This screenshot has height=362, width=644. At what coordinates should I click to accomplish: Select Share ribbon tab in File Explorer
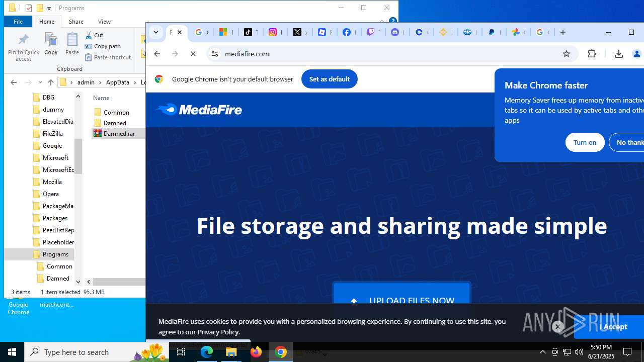pos(76,22)
